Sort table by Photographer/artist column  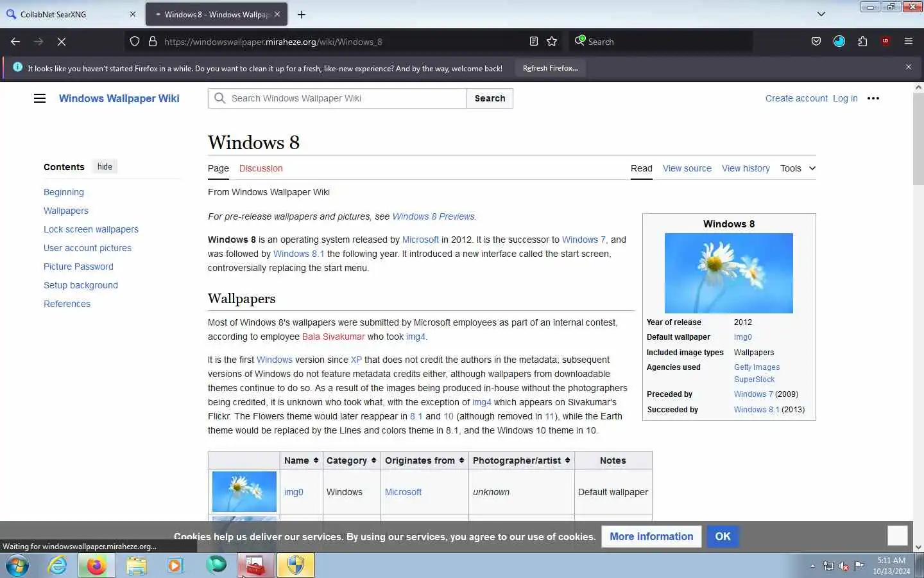click(521, 460)
